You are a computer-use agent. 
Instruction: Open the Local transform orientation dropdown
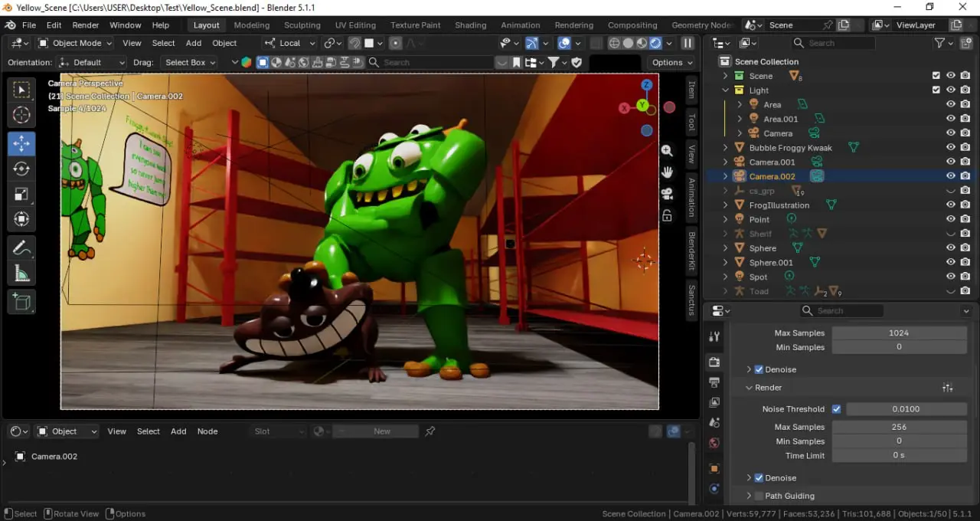289,43
